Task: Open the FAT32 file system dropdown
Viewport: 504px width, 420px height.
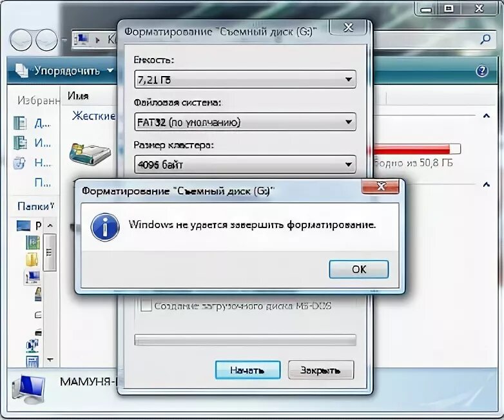Action: 245,122
